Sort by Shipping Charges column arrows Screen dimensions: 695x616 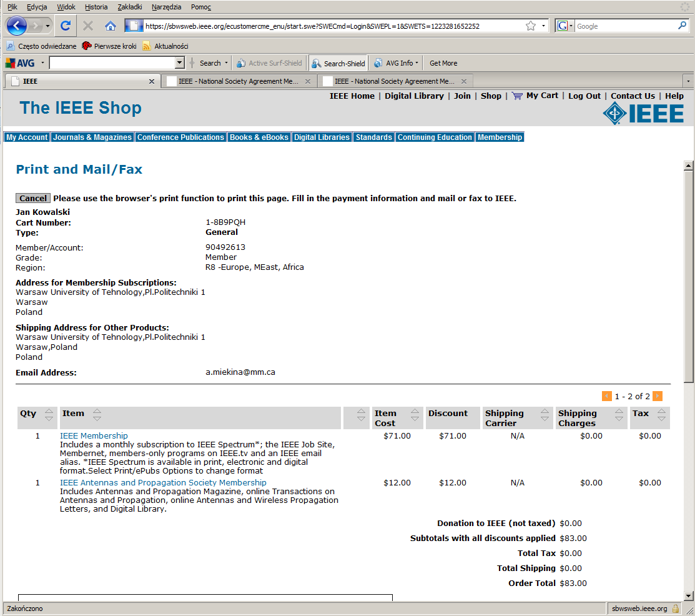coord(619,414)
